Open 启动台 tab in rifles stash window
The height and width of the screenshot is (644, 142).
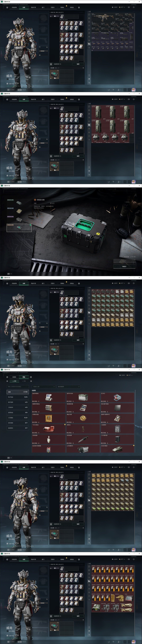point(72,8)
